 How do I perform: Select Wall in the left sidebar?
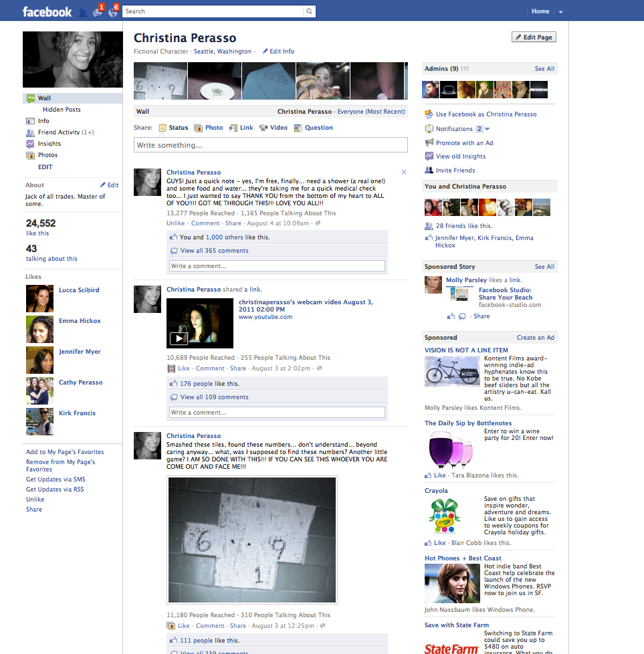73,98
